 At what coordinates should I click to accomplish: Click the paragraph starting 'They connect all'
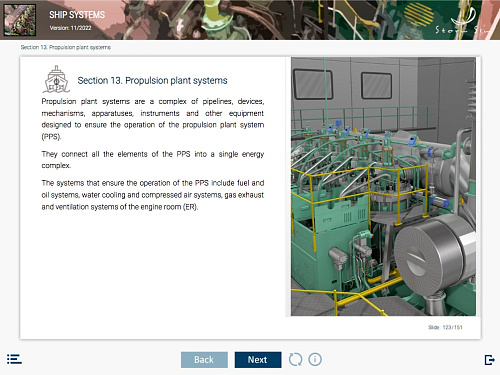coord(153,160)
